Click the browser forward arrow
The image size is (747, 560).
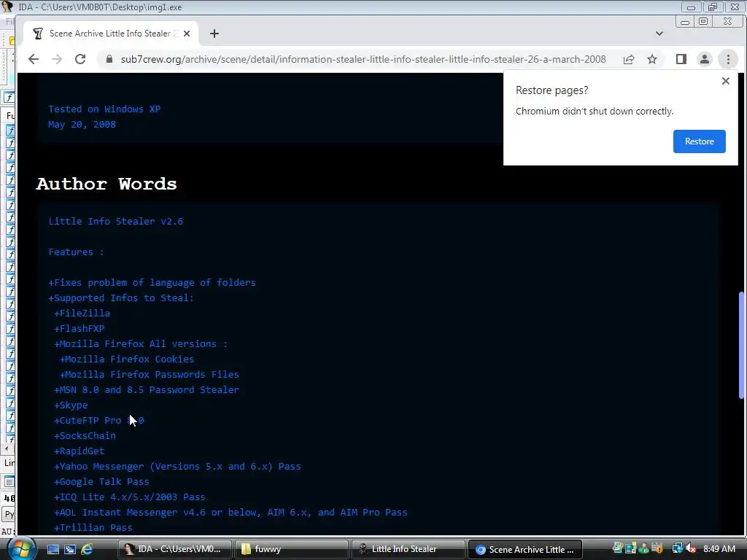(x=57, y=59)
